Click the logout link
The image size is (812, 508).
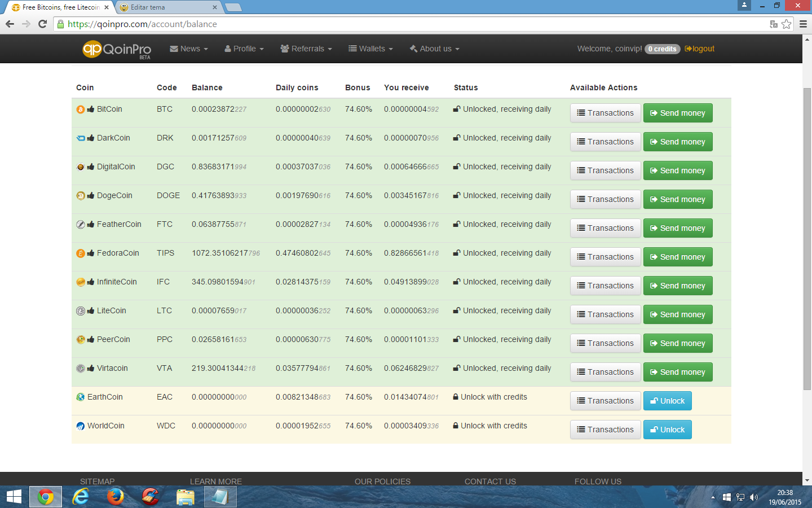pyautogui.click(x=700, y=49)
